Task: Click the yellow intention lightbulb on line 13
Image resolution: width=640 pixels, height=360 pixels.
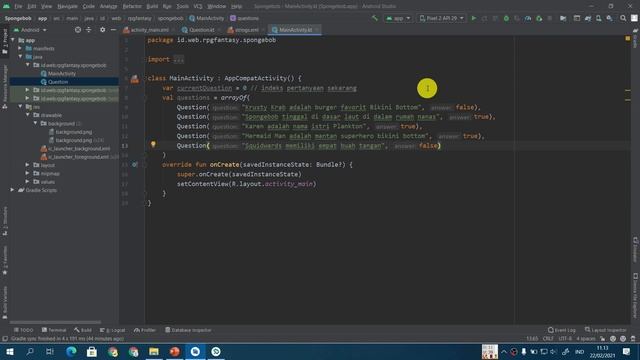Action: [153, 144]
